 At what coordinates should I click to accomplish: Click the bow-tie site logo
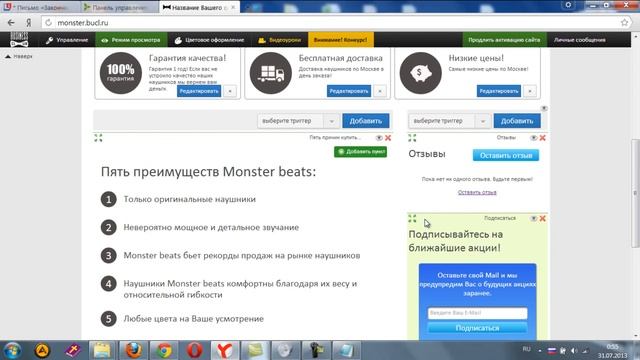19,40
